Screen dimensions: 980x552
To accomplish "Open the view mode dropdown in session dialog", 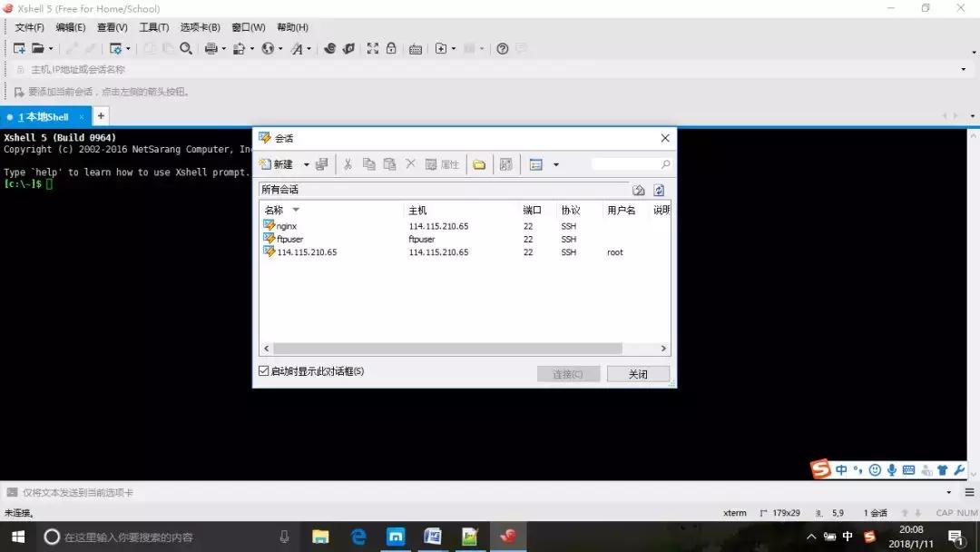I will (555, 164).
